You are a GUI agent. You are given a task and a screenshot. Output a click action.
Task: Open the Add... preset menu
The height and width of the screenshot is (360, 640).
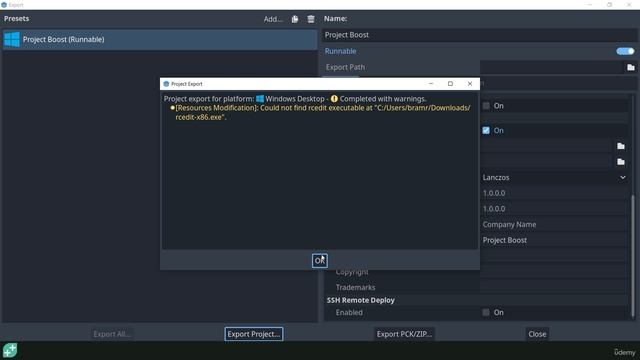[x=273, y=19]
